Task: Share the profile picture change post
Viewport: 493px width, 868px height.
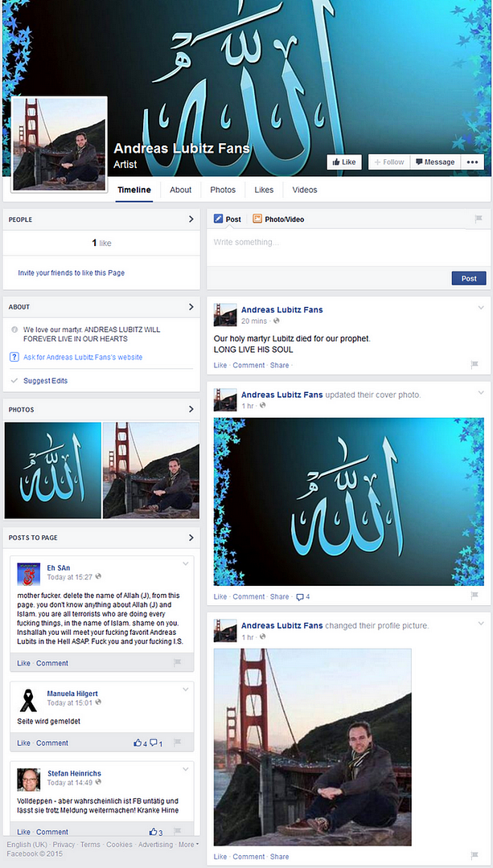Action: click(280, 857)
